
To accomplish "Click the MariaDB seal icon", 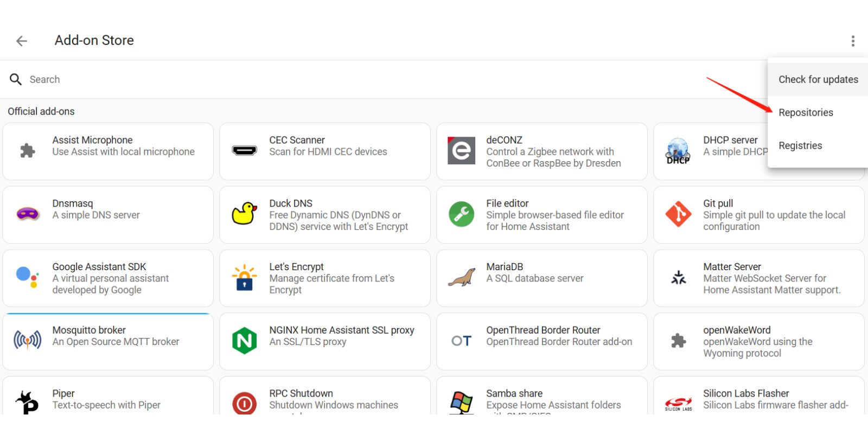I will pos(461,277).
